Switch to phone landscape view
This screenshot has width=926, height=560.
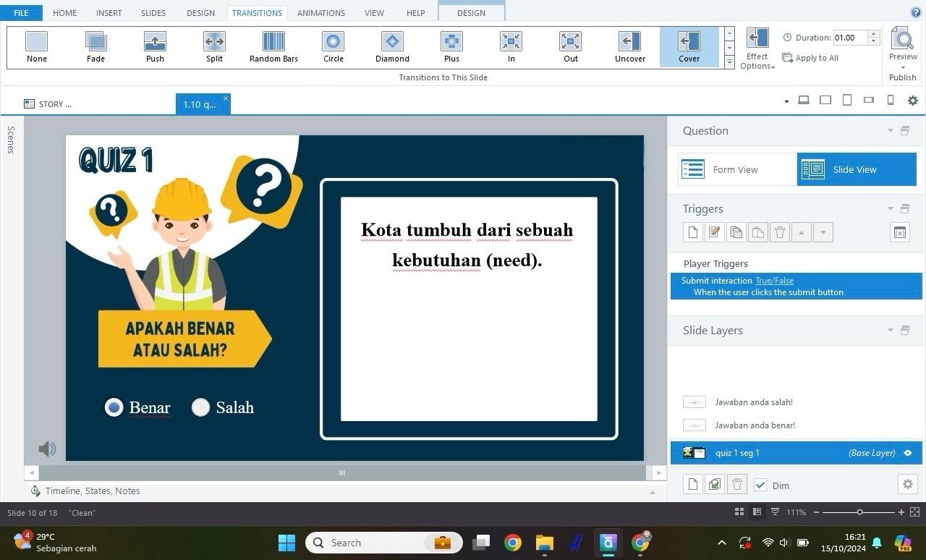tap(869, 101)
